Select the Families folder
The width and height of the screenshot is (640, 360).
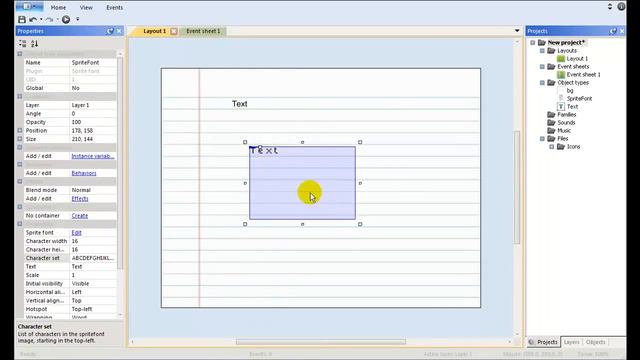point(567,115)
